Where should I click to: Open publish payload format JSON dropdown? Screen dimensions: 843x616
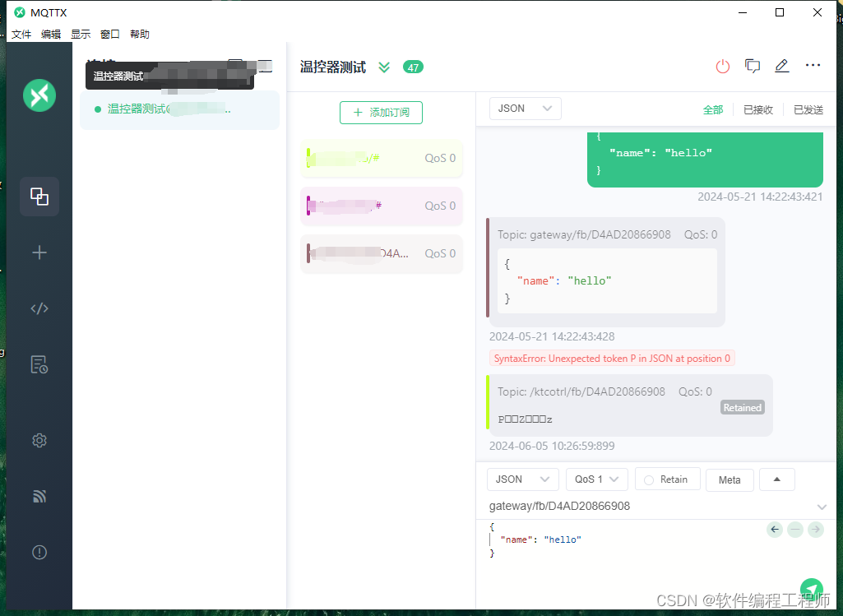[522, 479]
